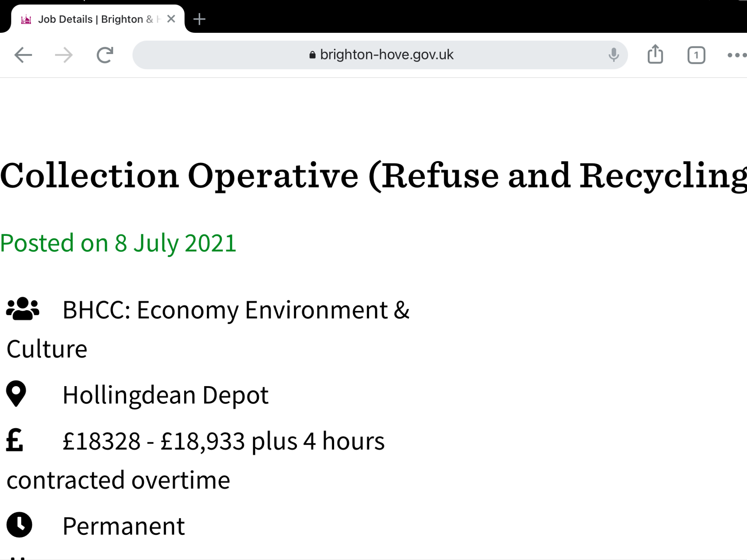Close the Job Details tab
The width and height of the screenshot is (747, 560).
click(x=171, y=19)
